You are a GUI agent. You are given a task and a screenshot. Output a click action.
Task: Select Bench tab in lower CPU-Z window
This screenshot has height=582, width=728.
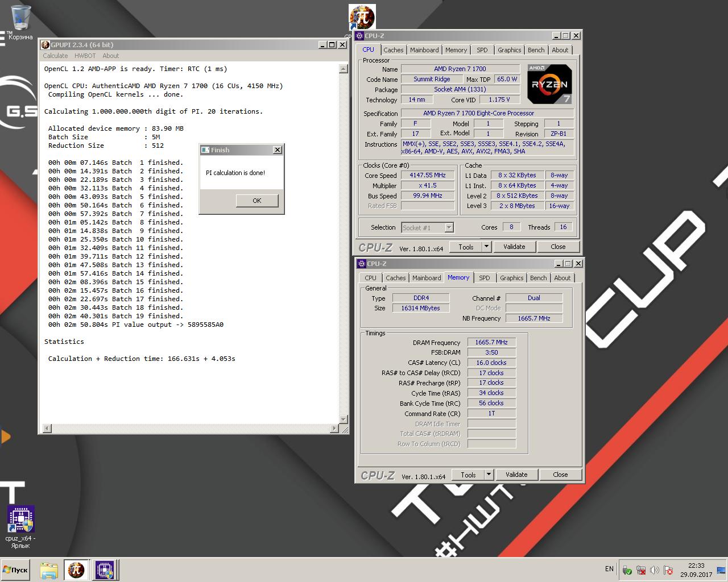click(539, 278)
